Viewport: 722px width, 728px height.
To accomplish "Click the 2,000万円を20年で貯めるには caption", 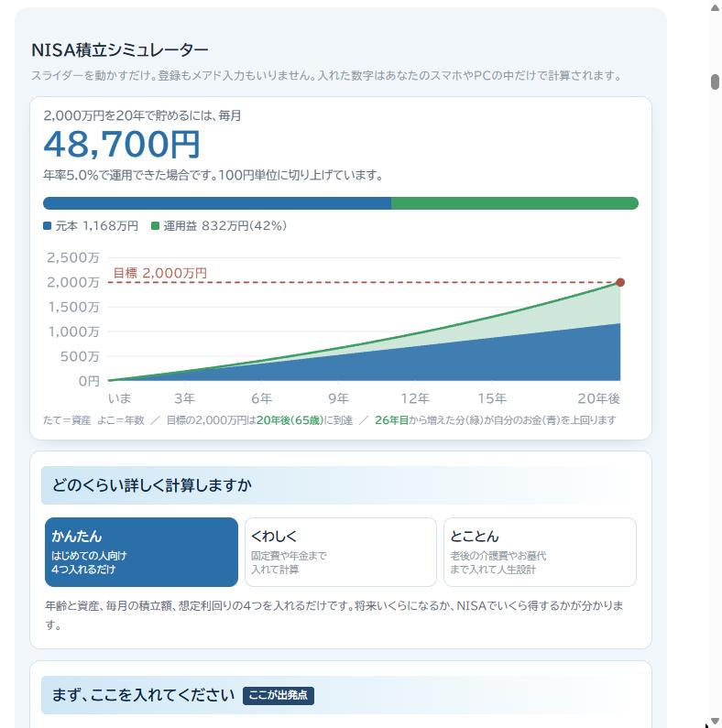I will 142,115.
